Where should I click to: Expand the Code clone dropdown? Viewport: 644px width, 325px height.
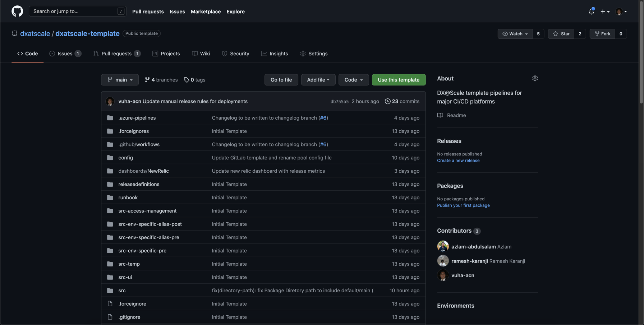353,80
